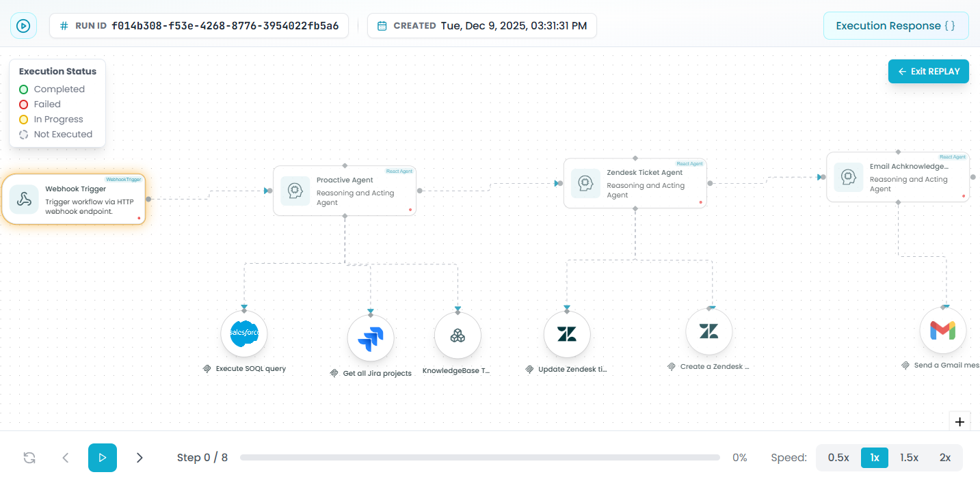Click the run icon in top-left corner
The height and width of the screenshot is (481, 980).
(x=23, y=26)
